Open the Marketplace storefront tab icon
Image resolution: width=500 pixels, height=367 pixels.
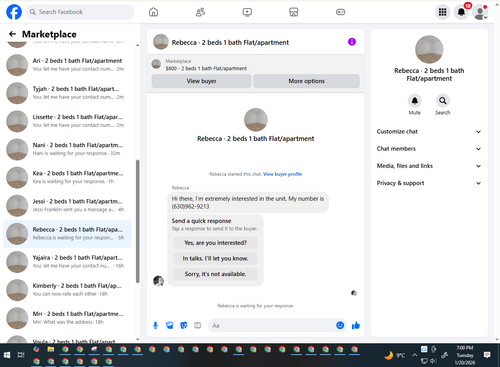[294, 12]
